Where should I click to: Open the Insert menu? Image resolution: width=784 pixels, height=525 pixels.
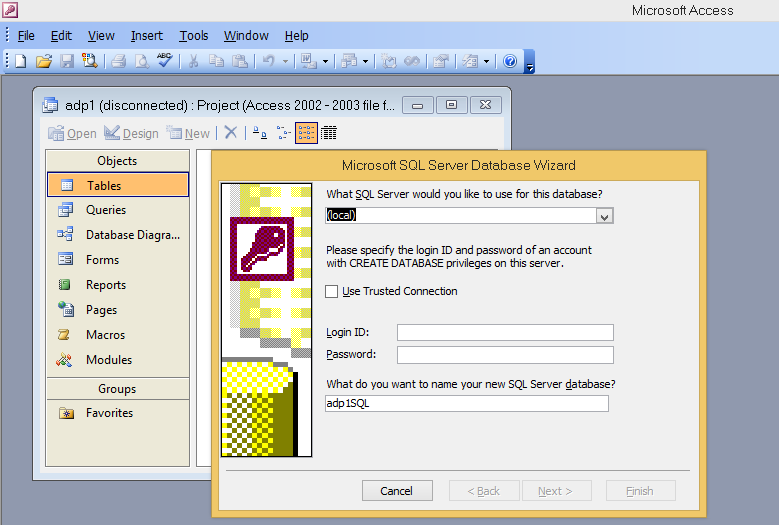click(x=147, y=36)
